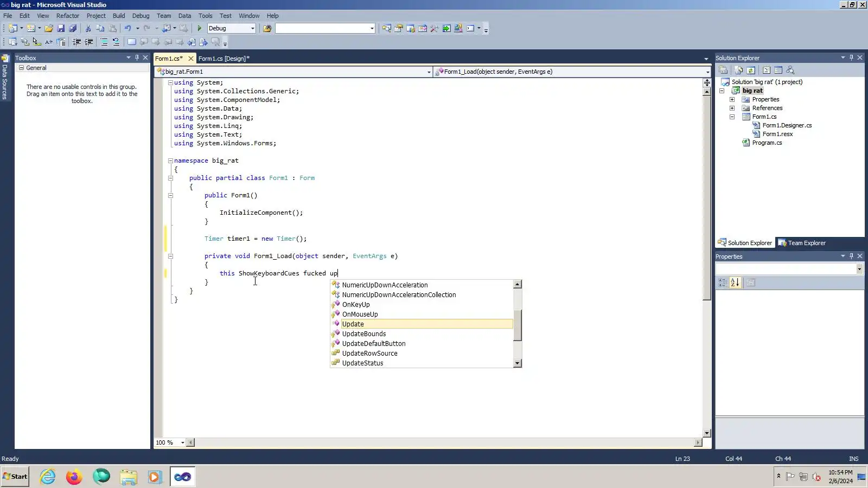This screenshot has width=868, height=488.
Task: Toggle auto-hide pin on Properties panel
Action: point(851,256)
